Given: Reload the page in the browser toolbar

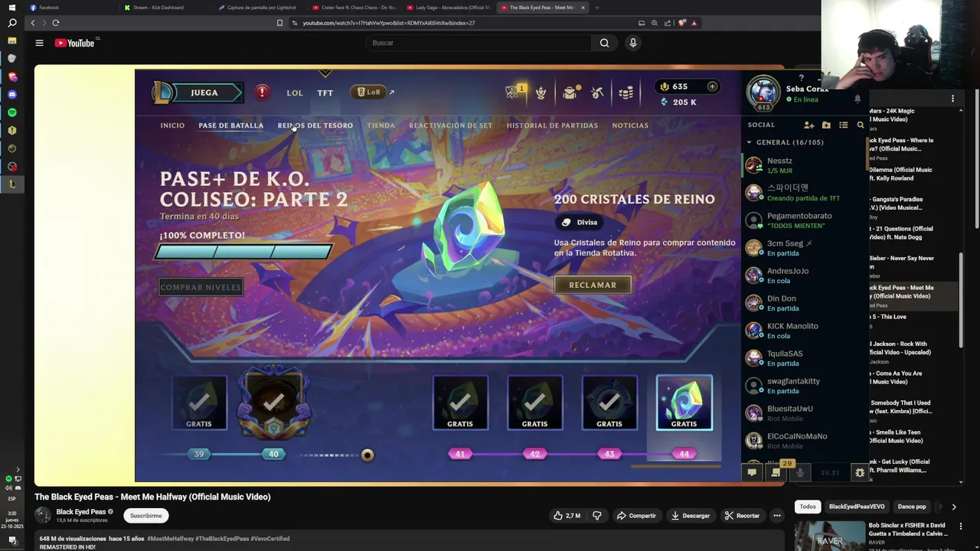Looking at the screenshot, I should click(x=56, y=23).
